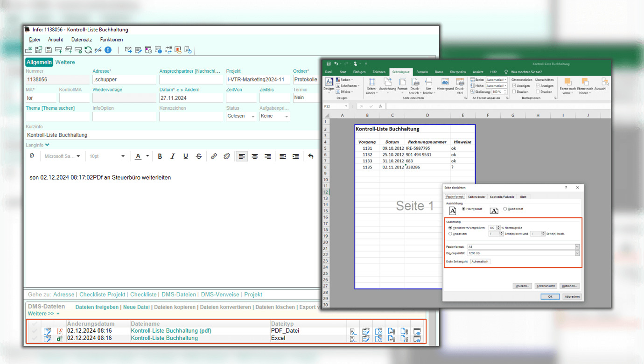Select the Anpassen scaling radio button
Screen dimensions: 644x364
pos(450,234)
